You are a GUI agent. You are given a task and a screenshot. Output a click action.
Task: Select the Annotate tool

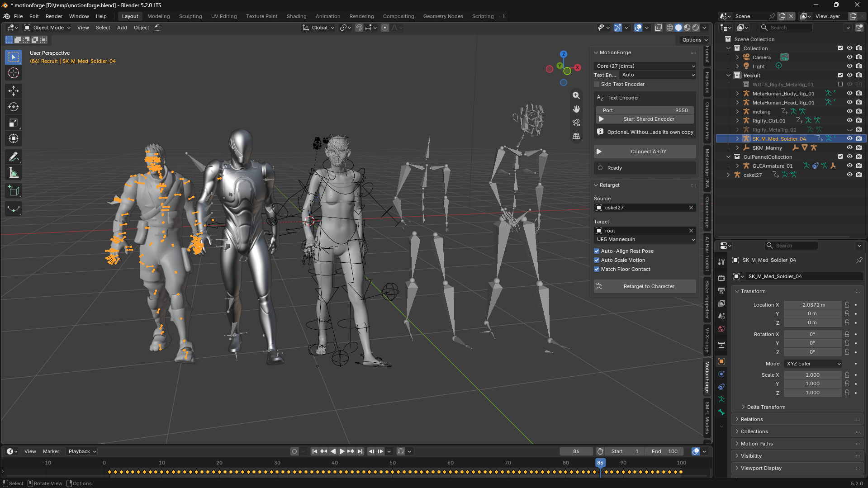(x=14, y=157)
